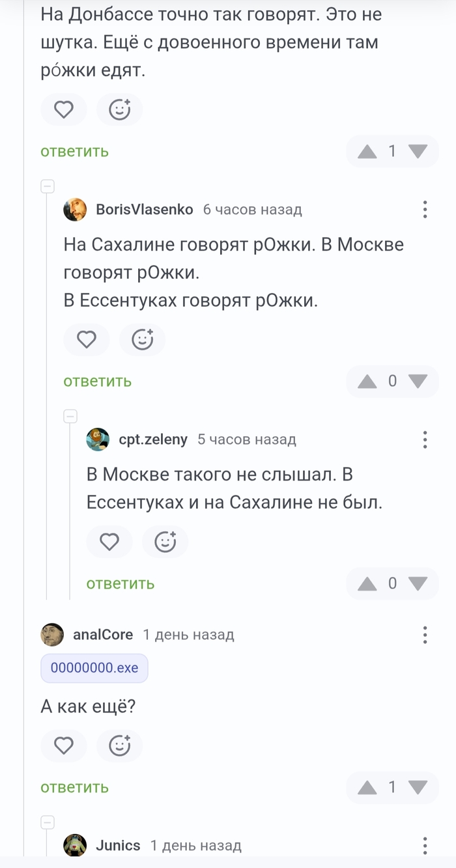The image size is (456, 868).
Task: Click heart icon under cpt.zeleny's comment
Action: (109, 542)
